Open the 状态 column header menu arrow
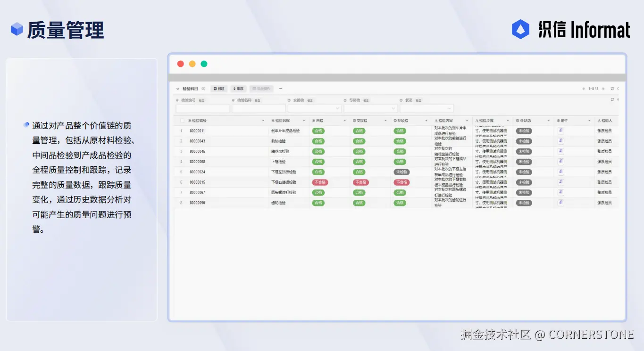Screen dimensions: 644x351 pyautogui.click(x=548, y=121)
